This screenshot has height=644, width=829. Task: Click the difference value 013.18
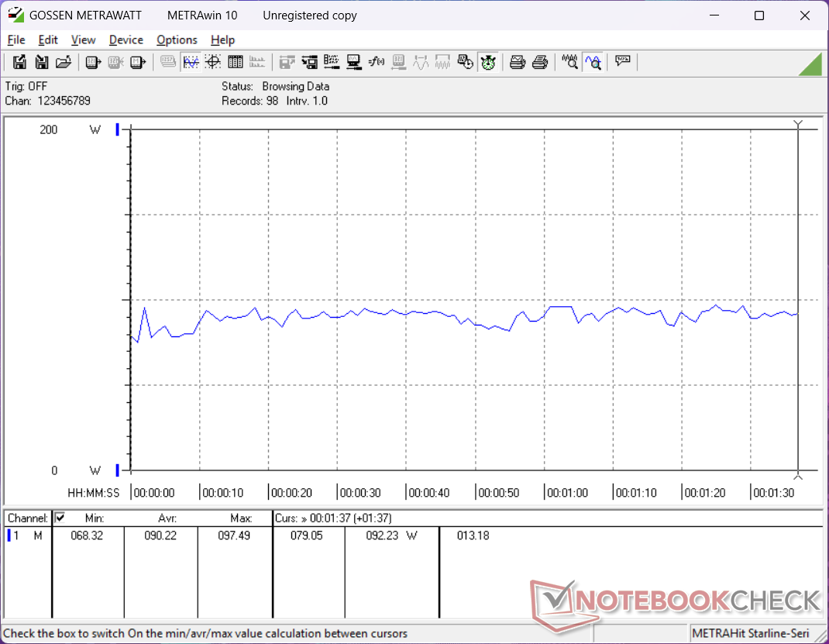click(x=473, y=536)
